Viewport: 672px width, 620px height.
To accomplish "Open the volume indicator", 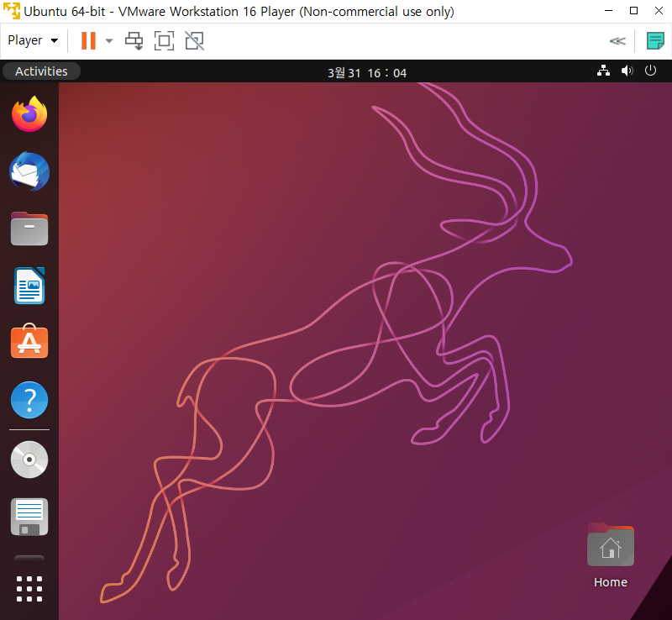I will [627, 71].
